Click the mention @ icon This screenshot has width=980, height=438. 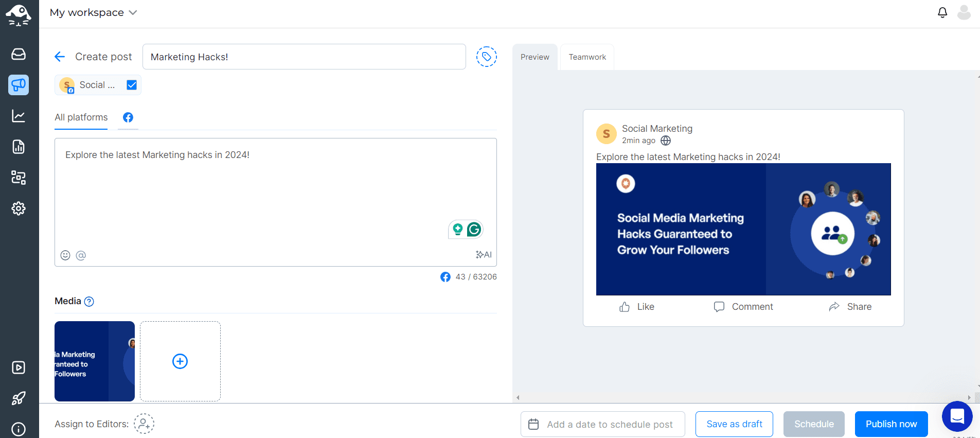coord(81,255)
